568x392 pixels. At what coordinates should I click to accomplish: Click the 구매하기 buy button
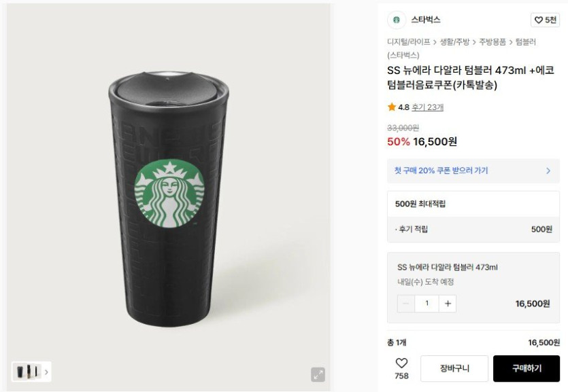pyautogui.click(x=527, y=368)
